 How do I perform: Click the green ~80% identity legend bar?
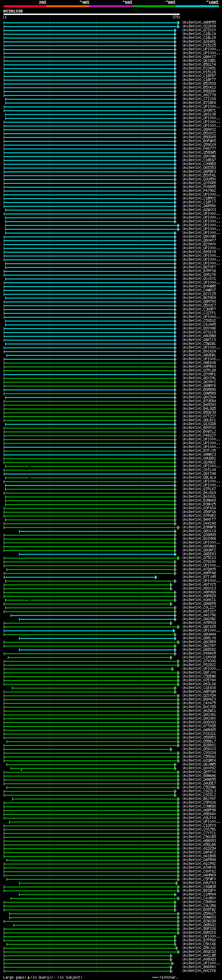tap(154, 6)
